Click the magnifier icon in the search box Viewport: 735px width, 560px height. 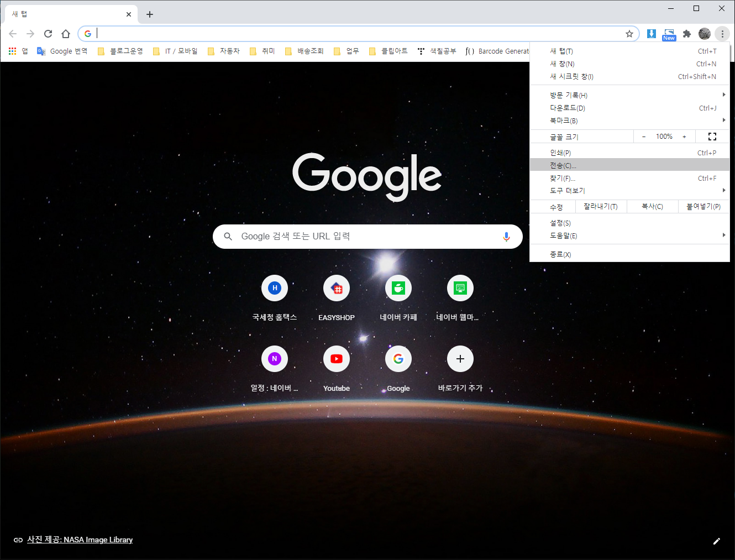228,237
